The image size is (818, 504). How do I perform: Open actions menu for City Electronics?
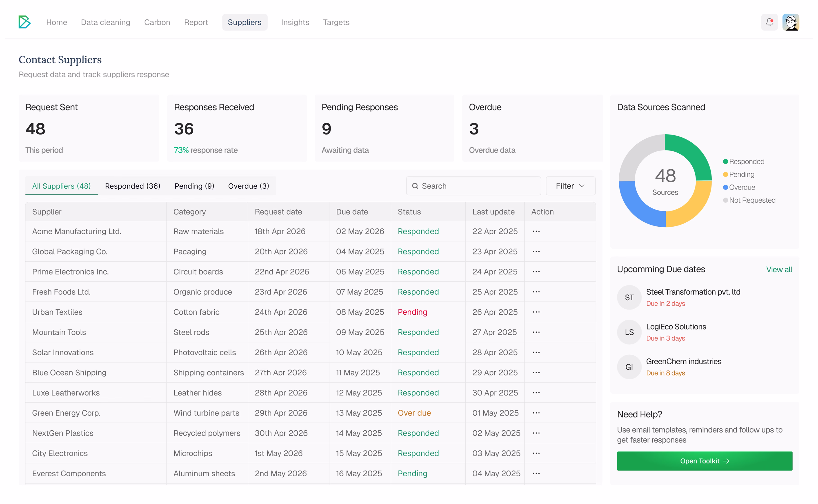coord(536,453)
